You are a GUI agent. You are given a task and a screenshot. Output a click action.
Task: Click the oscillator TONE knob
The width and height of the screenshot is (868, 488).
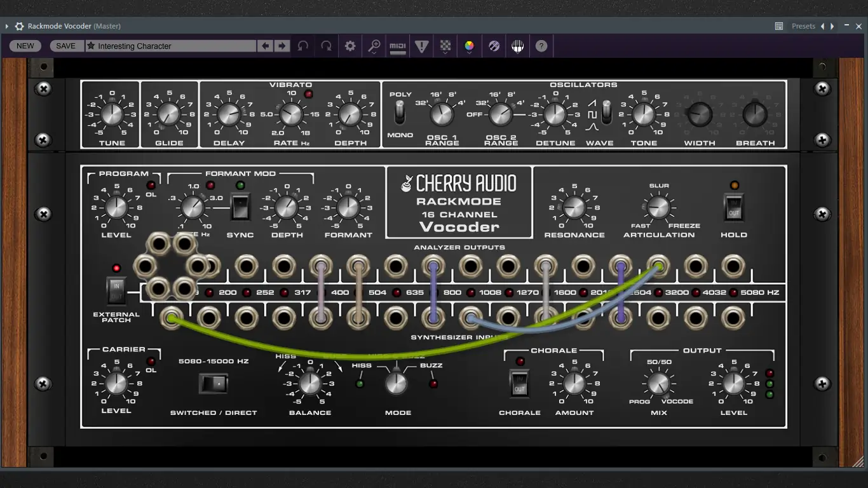coord(643,115)
